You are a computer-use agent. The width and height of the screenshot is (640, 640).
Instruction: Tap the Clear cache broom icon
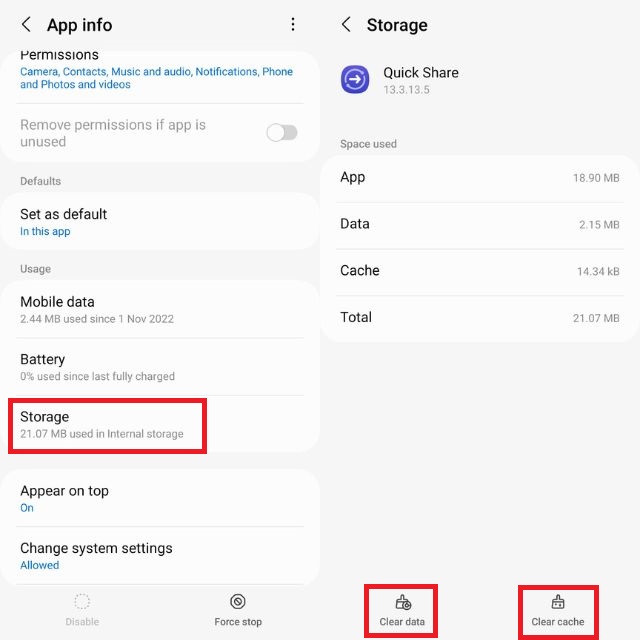(558, 602)
